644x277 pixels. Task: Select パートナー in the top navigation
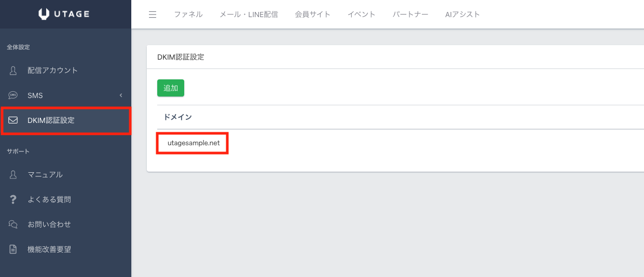pos(410,15)
